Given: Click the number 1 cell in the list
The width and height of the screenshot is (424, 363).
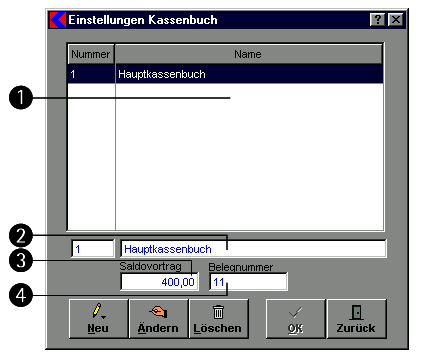Looking at the screenshot, I should coord(91,74).
